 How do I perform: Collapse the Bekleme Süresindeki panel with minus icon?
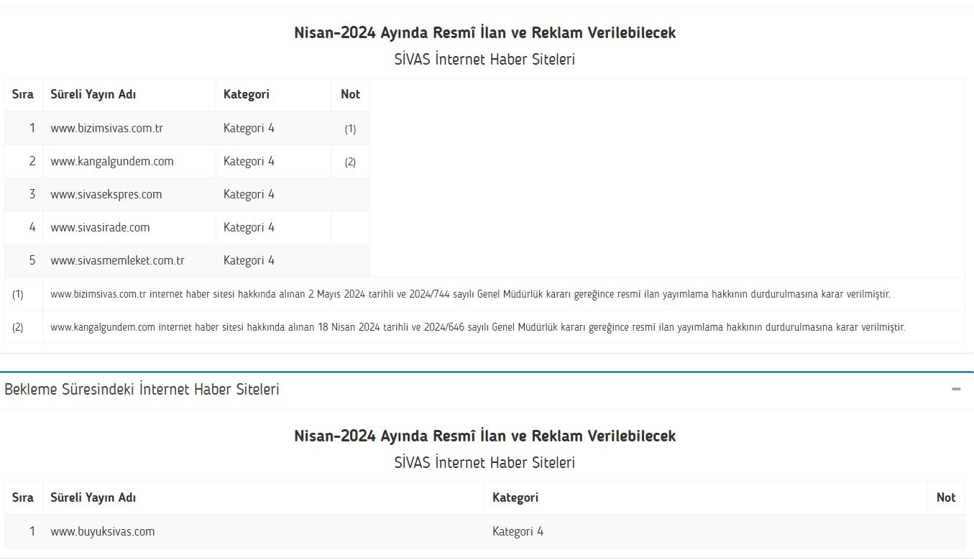[x=955, y=389]
